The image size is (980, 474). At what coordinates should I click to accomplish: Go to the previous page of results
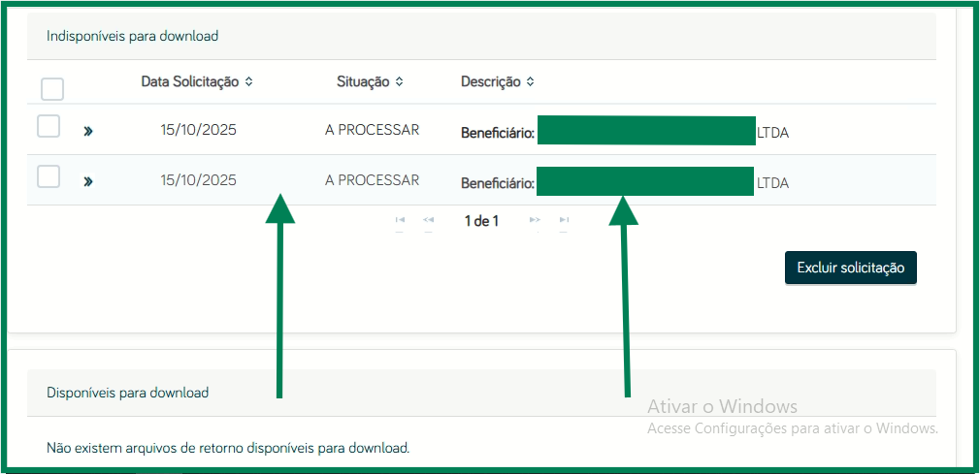coord(428,221)
